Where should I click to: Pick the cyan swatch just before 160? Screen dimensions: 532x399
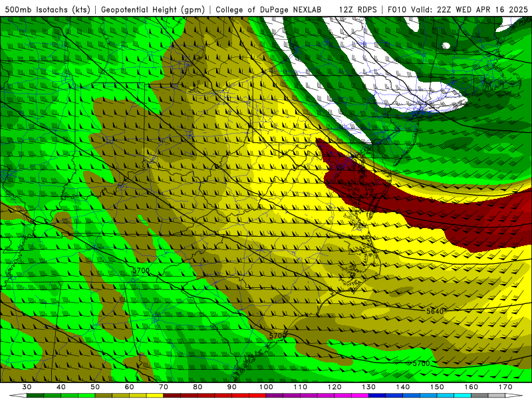click(462, 396)
